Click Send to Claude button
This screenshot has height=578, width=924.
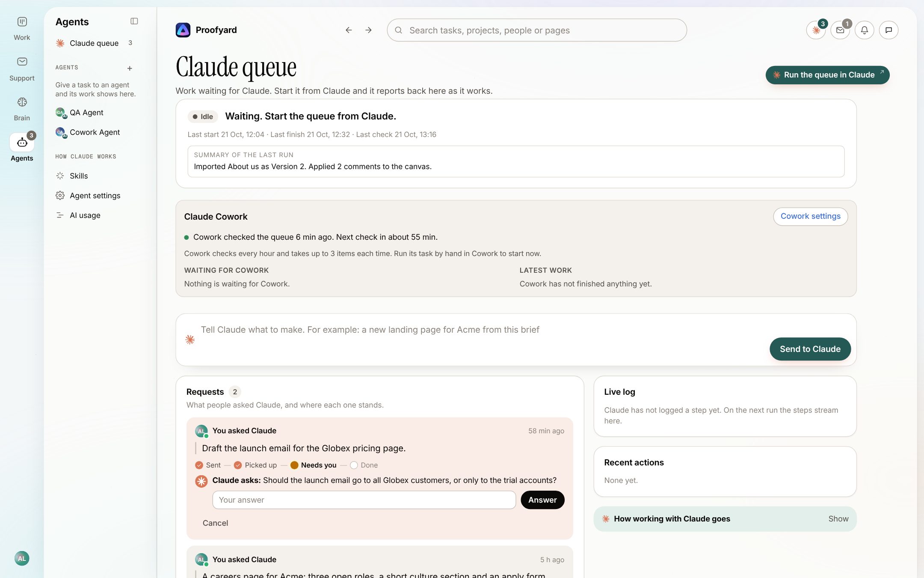click(810, 349)
